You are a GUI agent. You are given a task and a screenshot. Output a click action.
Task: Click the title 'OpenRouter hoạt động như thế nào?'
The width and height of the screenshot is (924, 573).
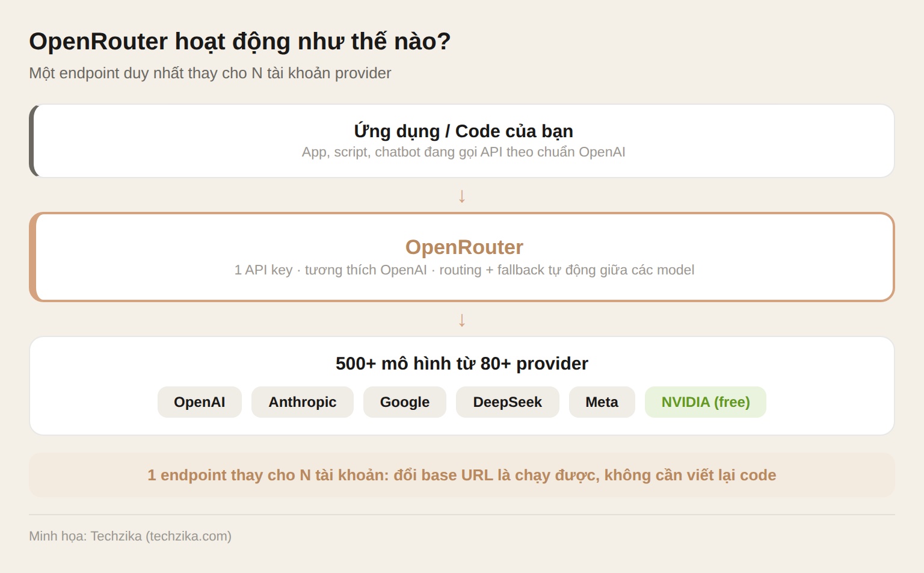240,42
